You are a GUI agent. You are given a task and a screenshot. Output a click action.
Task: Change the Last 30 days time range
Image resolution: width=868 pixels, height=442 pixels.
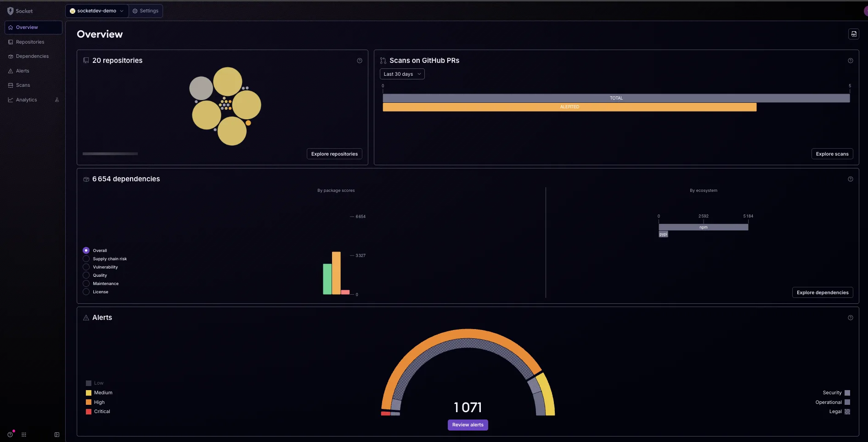pos(402,73)
